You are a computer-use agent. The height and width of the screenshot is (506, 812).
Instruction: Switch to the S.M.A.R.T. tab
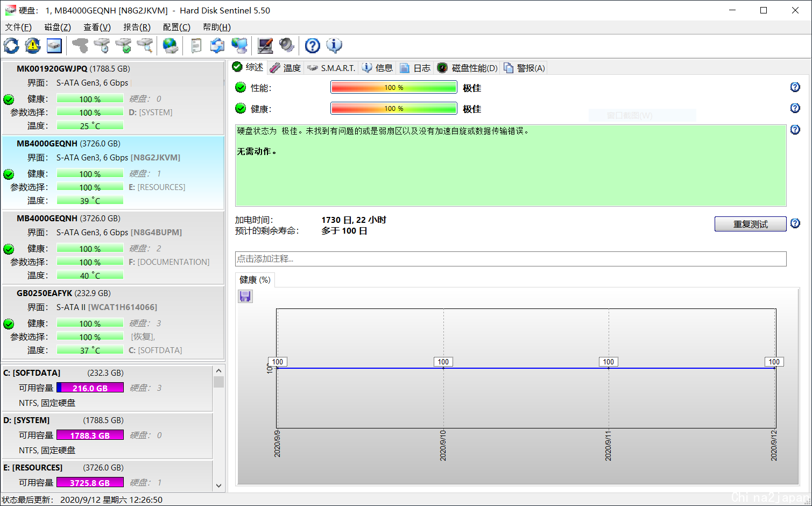pos(331,68)
